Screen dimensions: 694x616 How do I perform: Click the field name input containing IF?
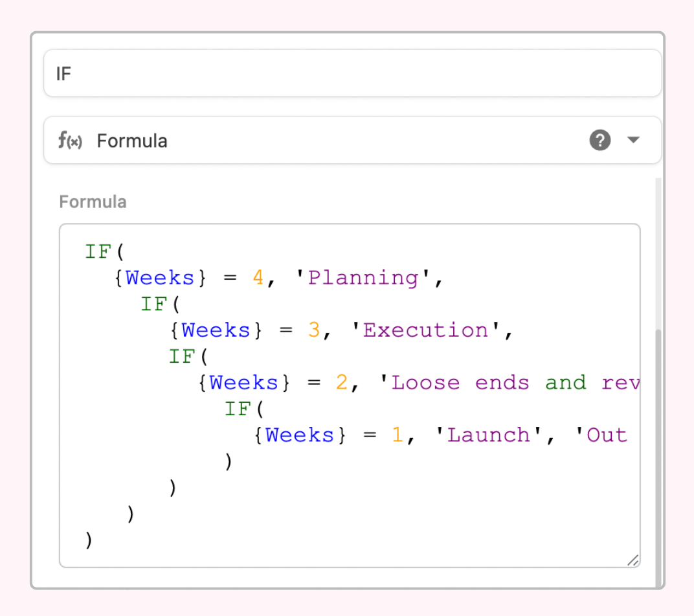pos(352,74)
